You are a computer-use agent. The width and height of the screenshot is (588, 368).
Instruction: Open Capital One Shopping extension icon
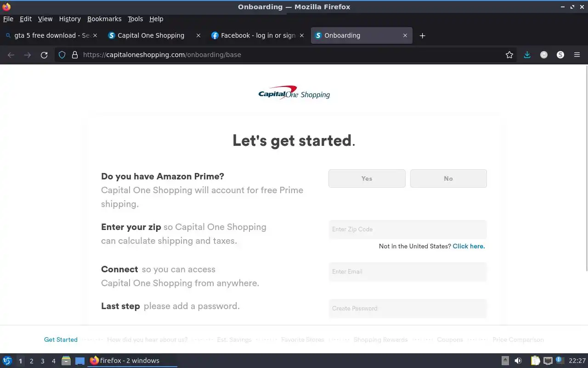coord(560,55)
